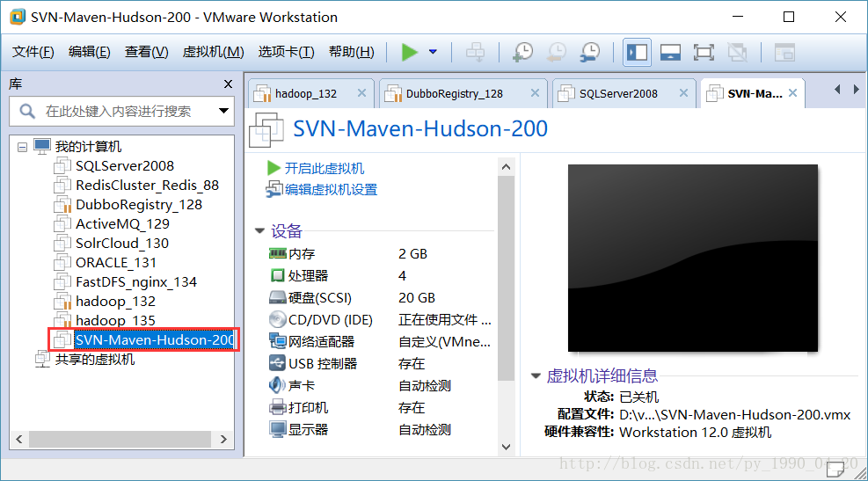Screen dimensions: 868x481
Task: Switch to the hadoop_132 tab
Action: (x=305, y=93)
